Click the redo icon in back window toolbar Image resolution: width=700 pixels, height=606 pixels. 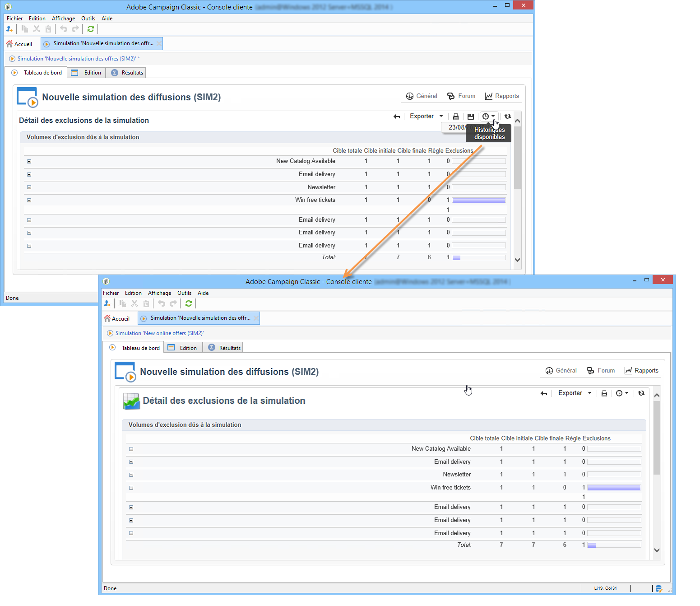pos(75,29)
